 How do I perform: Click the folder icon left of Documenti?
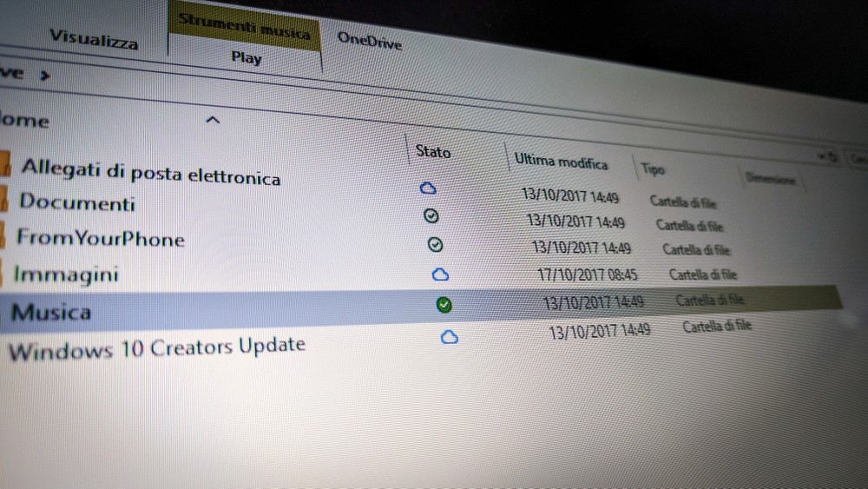click(x=4, y=199)
